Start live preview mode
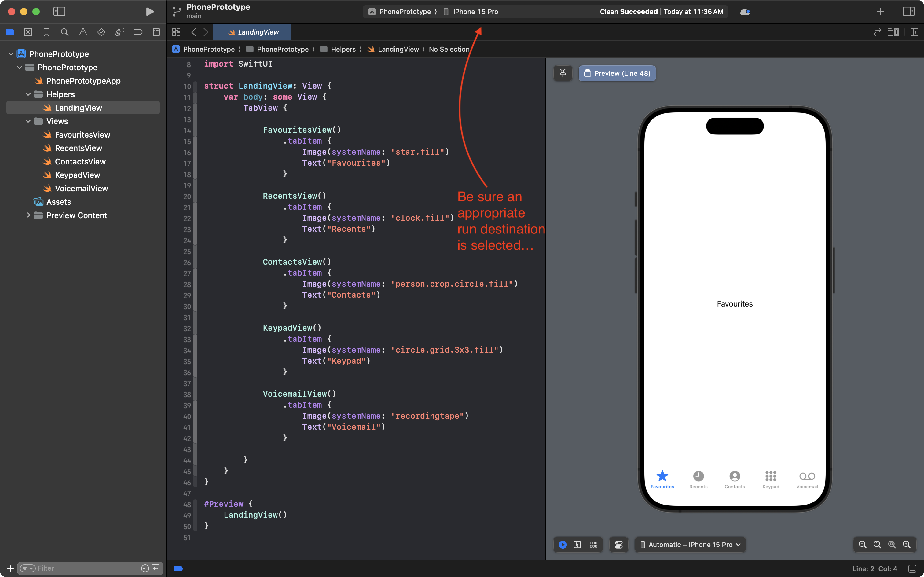Viewport: 924px width, 577px height. point(562,545)
